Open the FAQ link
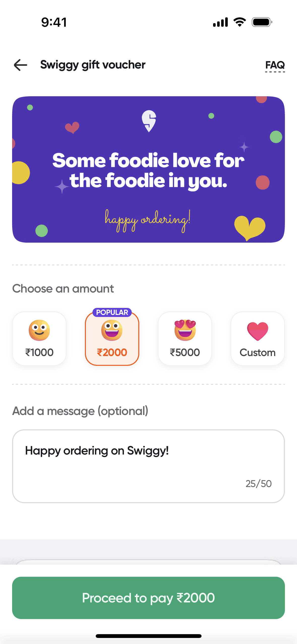 tap(275, 65)
